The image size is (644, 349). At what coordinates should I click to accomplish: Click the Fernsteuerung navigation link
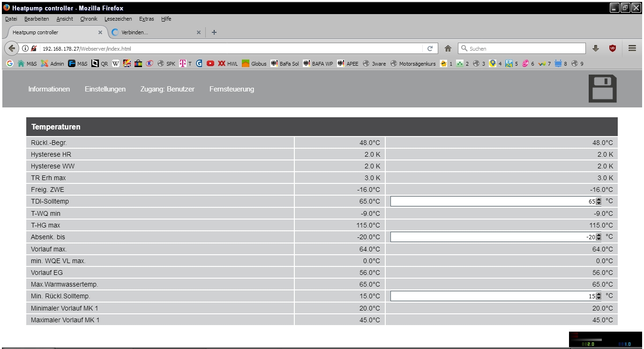tap(232, 89)
